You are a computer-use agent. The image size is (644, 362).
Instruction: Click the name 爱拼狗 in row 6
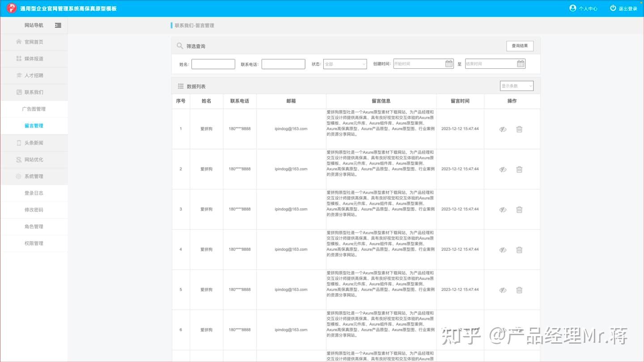pos(206,330)
